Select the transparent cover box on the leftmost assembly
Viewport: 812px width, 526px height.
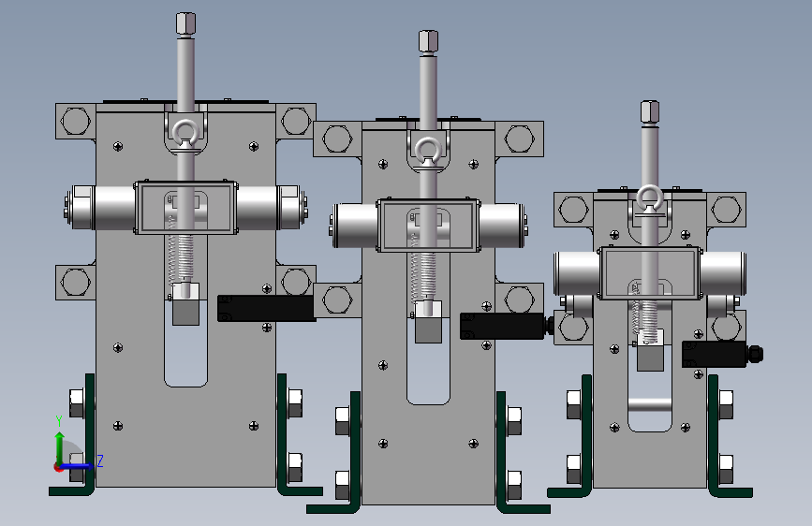click(x=186, y=207)
